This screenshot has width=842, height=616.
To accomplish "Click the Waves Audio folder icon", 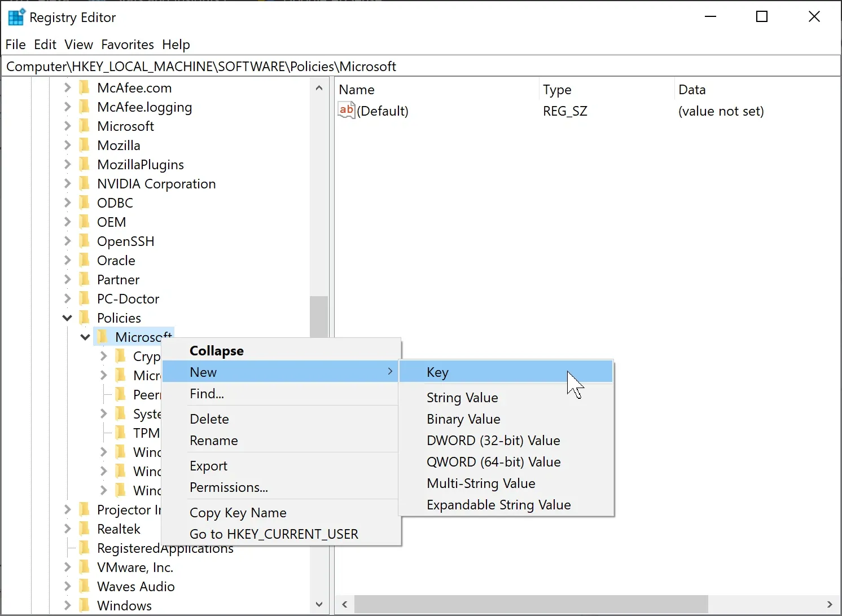I will coord(85,586).
